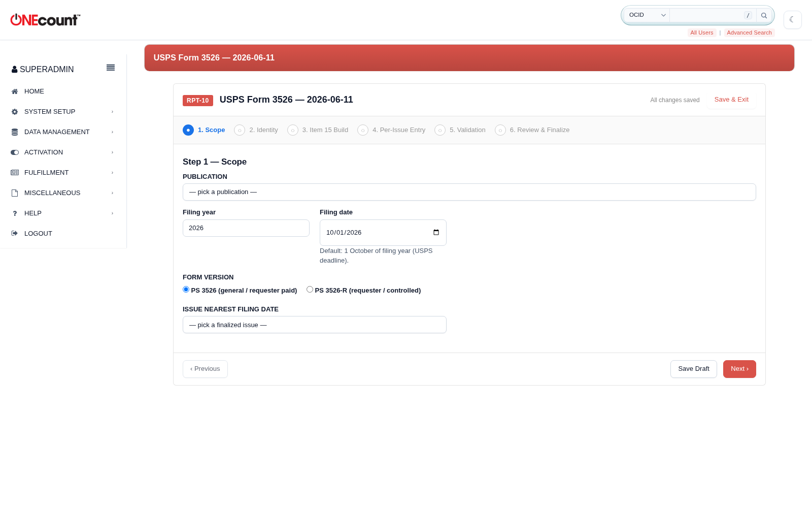
Task: Click the Save Draft button
Action: [x=694, y=369]
